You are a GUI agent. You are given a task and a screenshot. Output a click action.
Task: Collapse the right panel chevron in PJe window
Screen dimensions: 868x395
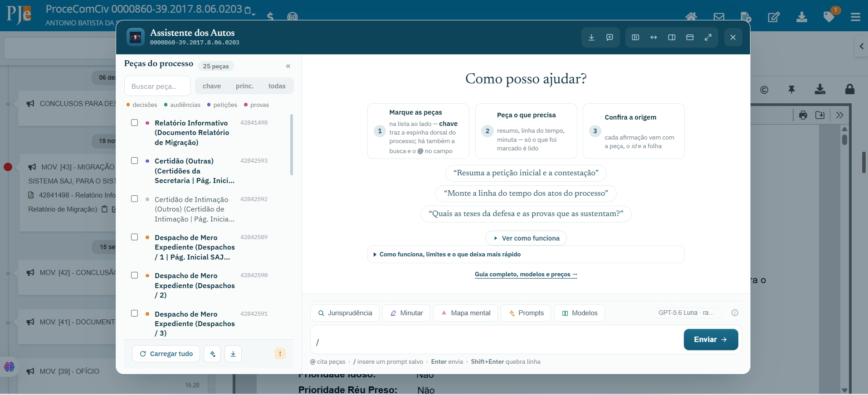click(x=861, y=46)
